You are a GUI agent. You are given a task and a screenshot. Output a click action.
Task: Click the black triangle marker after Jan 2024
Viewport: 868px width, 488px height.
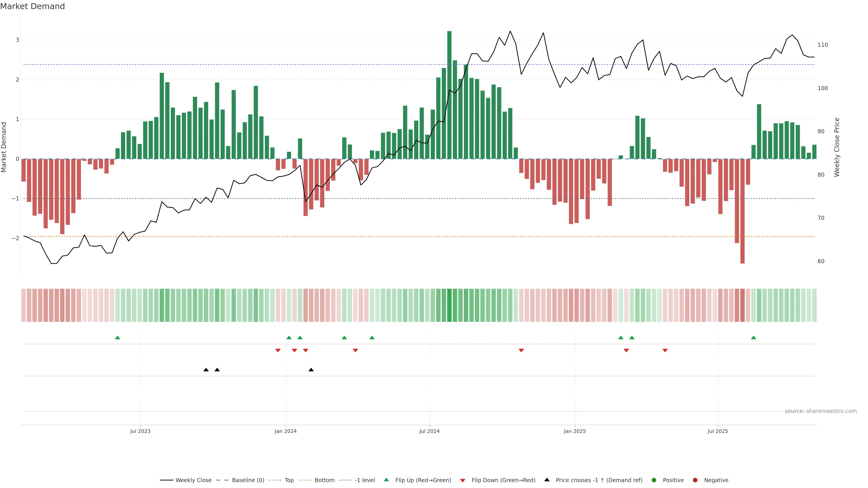[x=311, y=370]
